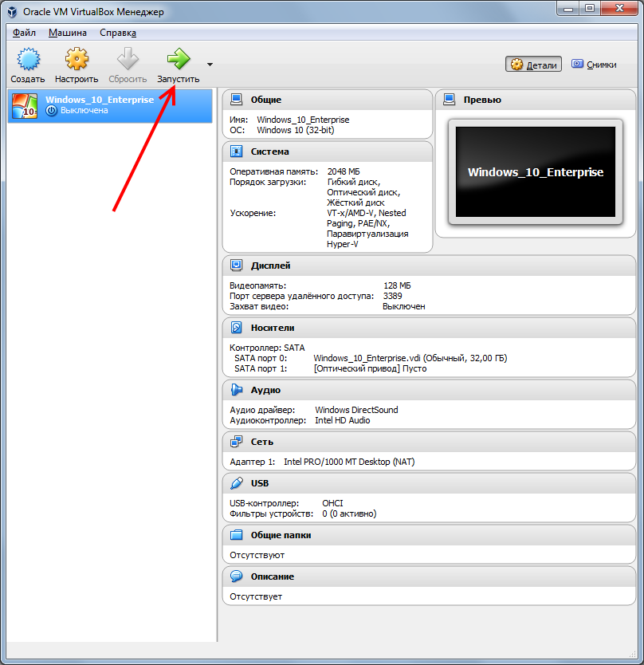
Task: Click the Носители section disk icon
Action: tap(236, 328)
